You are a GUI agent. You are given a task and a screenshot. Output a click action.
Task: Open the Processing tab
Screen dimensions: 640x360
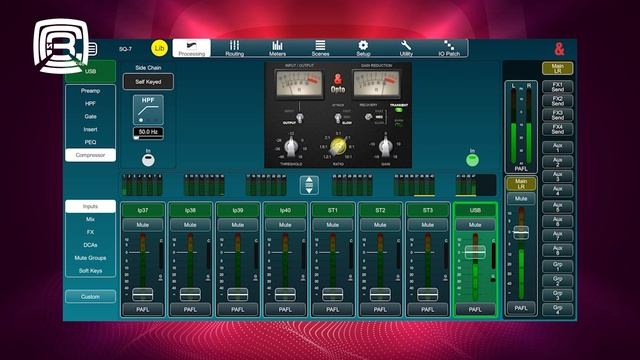[191, 48]
